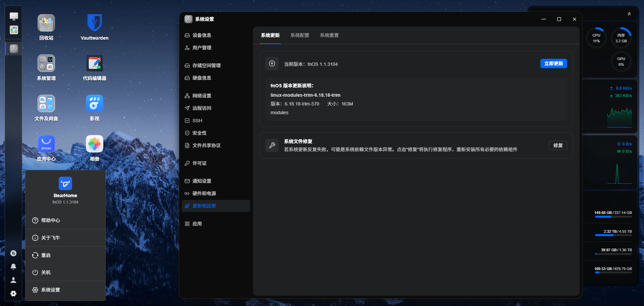
Task: Open 帮助中心 in the popup menu
Action: 65,220
